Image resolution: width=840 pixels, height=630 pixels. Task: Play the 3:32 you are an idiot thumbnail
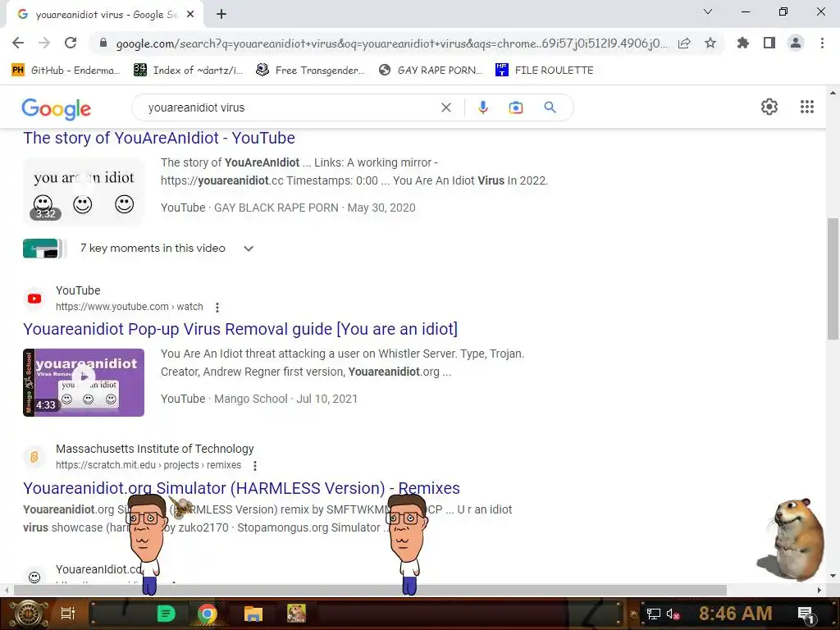click(x=84, y=191)
